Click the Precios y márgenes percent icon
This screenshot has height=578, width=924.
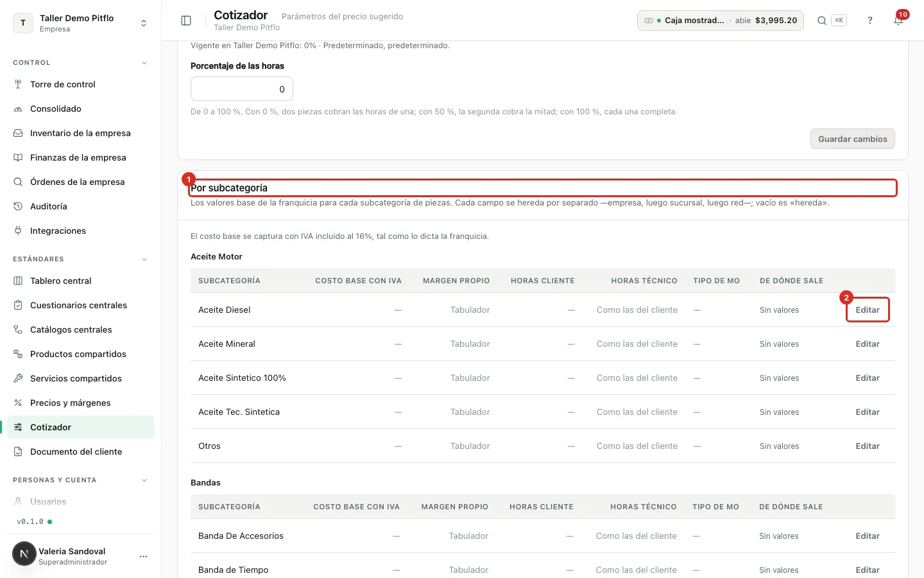click(18, 403)
